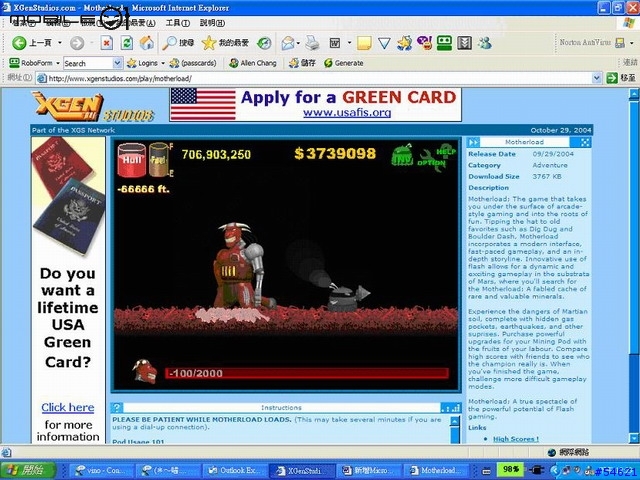Expand the RoboForm menu dropdown
The width and height of the screenshot is (640, 480).
pos(58,63)
